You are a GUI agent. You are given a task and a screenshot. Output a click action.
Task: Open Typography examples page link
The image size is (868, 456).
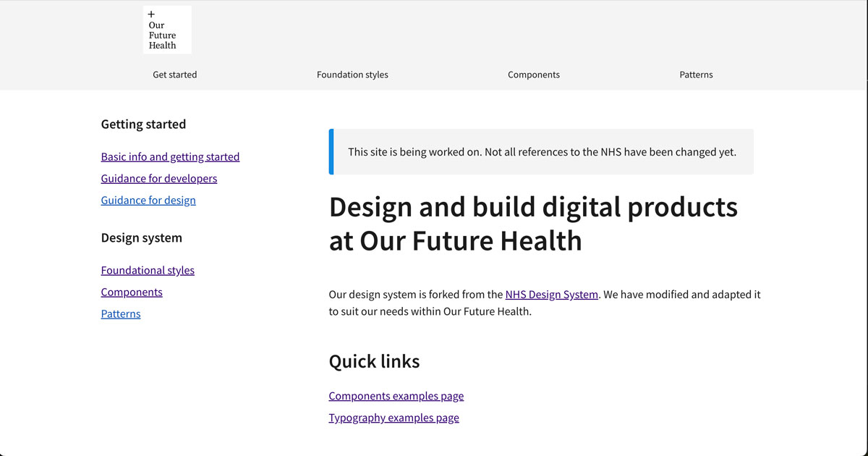[394, 418]
